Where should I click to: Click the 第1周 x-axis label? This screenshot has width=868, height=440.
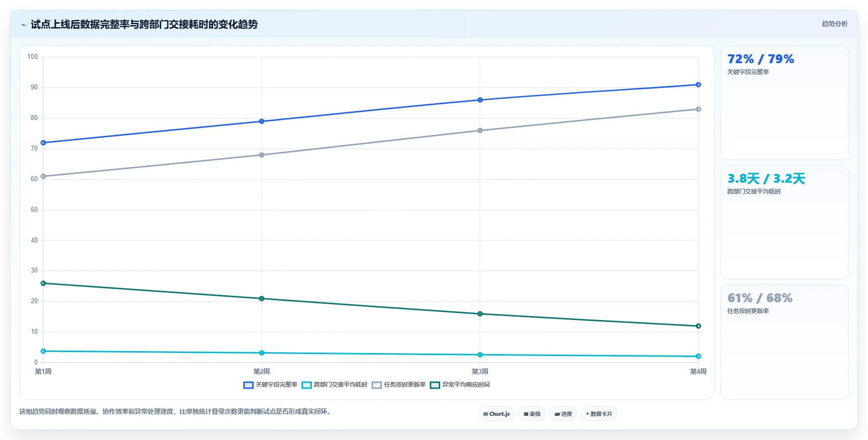[43, 371]
